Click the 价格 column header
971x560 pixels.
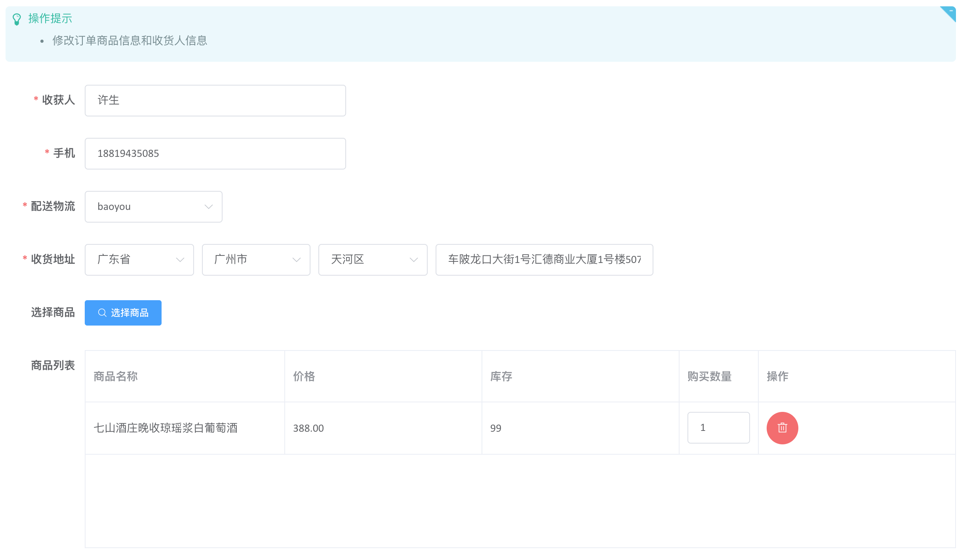304,376
